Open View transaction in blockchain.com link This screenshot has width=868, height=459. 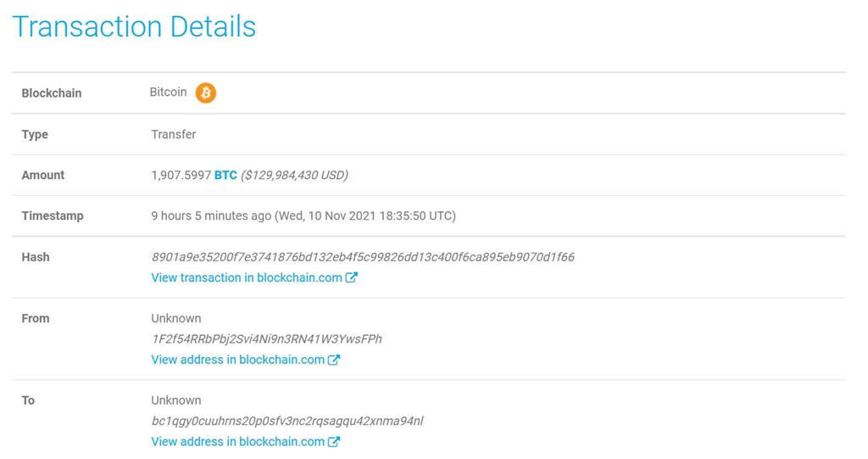[247, 277]
